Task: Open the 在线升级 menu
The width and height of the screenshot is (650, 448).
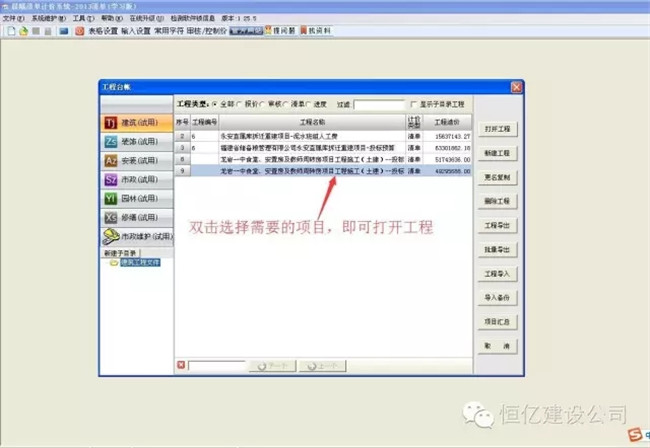Action: click(x=147, y=19)
